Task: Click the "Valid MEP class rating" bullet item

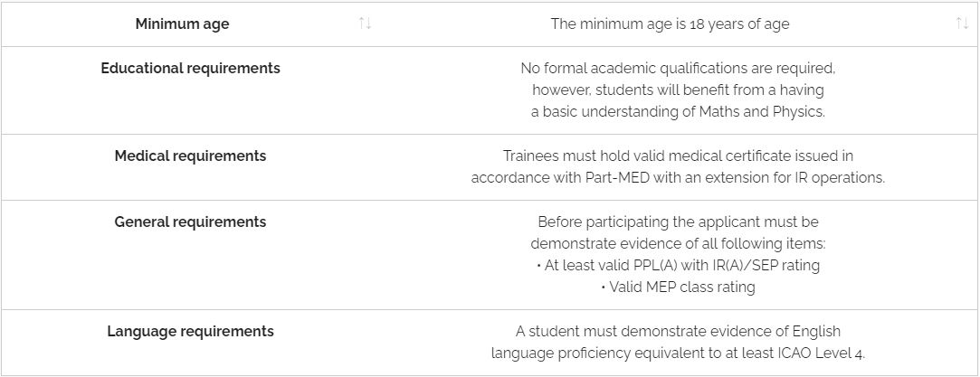Action: (x=678, y=287)
